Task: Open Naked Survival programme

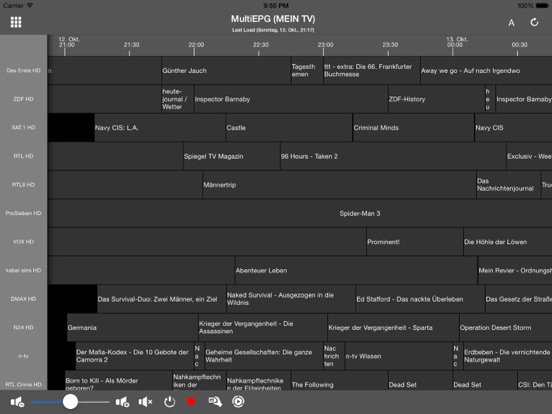Action: [x=291, y=299]
